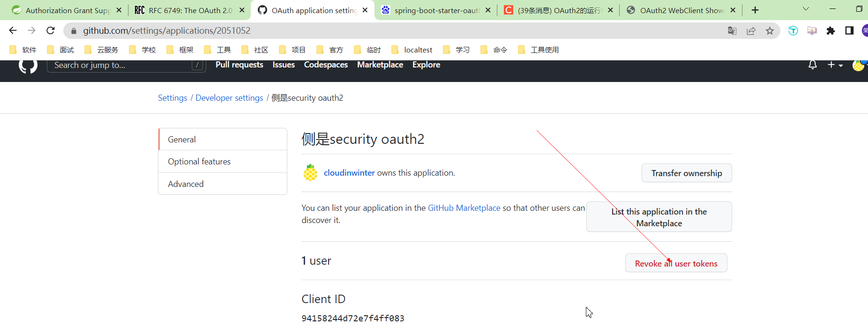Go back to previous page
868x334 pixels.
[x=13, y=30]
